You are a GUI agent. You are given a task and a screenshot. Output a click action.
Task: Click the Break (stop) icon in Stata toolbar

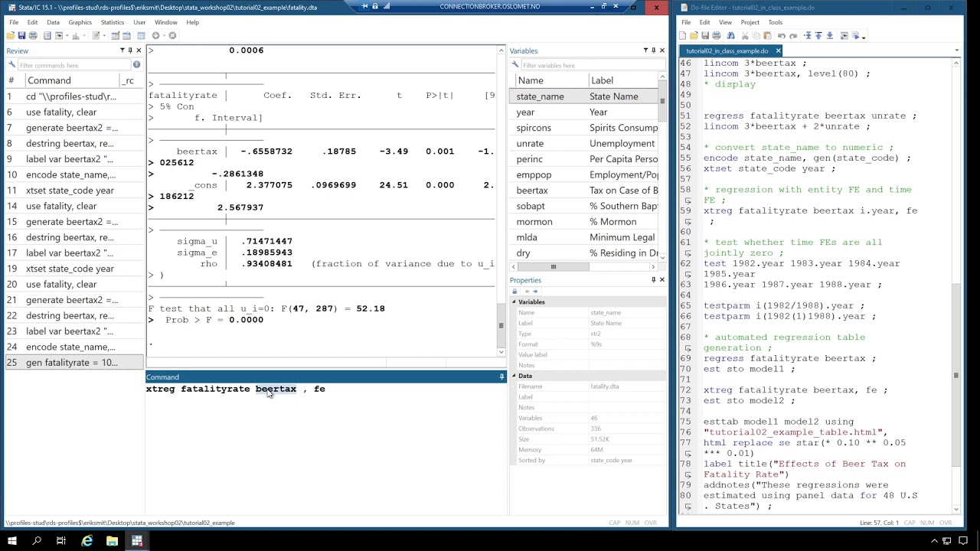coord(172,35)
